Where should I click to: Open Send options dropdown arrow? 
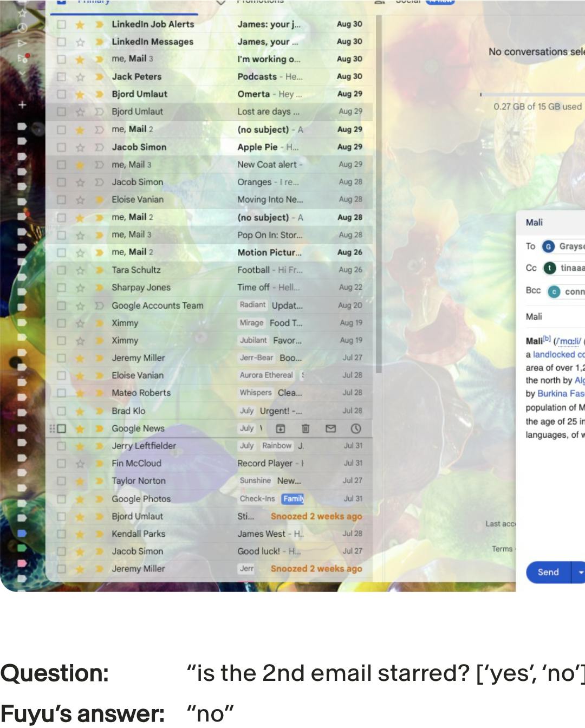[580, 573]
